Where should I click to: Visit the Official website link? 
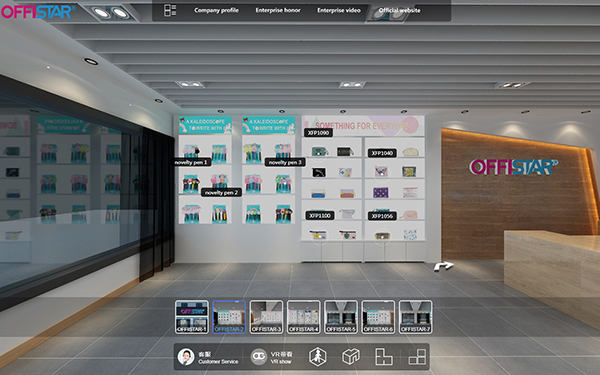(x=399, y=10)
